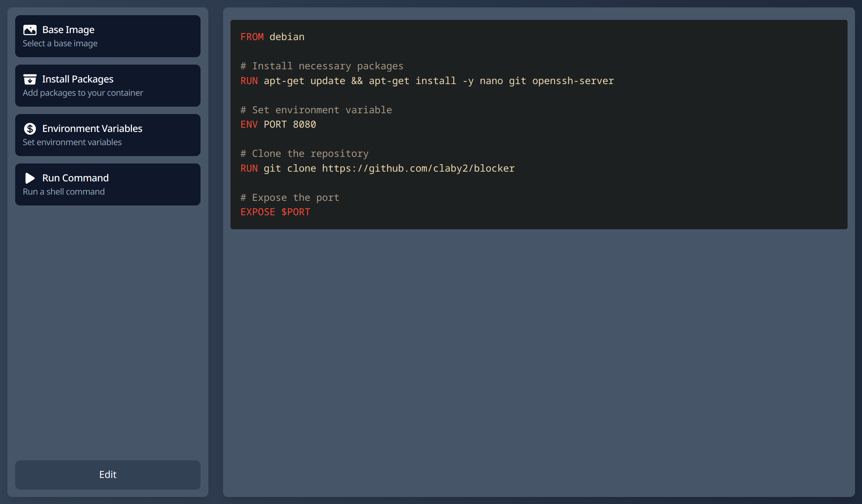Click the Base Image picture icon

30,30
